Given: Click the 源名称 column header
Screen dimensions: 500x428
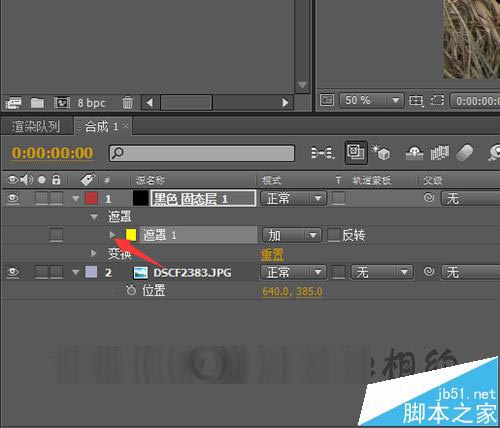Looking at the screenshot, I should (x=150, y=180).
